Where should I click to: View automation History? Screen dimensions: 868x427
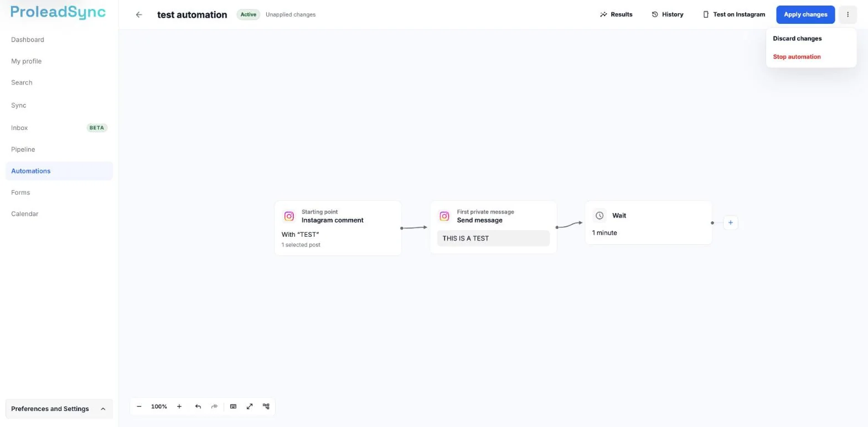point(667,15)
